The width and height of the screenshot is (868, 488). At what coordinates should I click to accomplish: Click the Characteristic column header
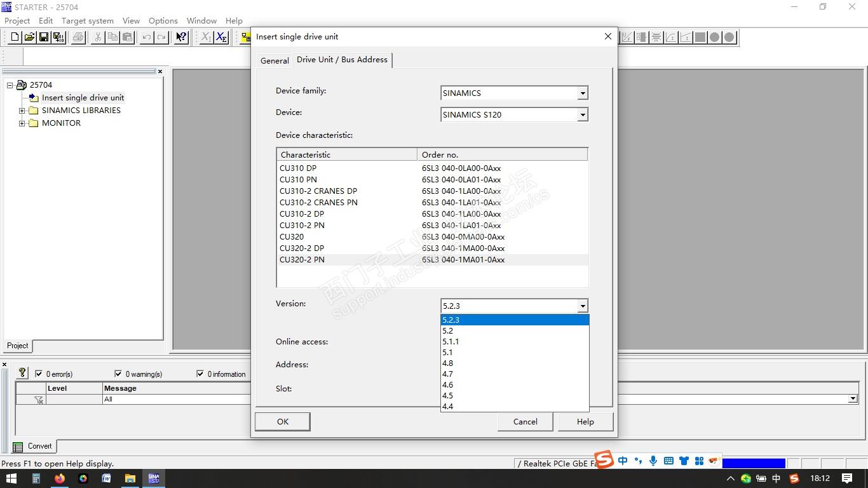pyautogui.click(x=347, y=154)
